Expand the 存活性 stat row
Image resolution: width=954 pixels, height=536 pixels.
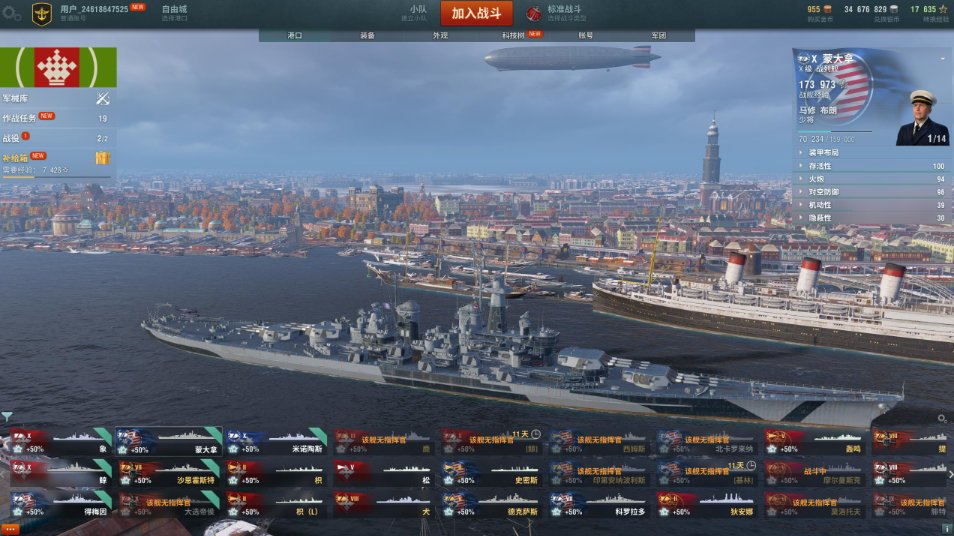(872, 166)
